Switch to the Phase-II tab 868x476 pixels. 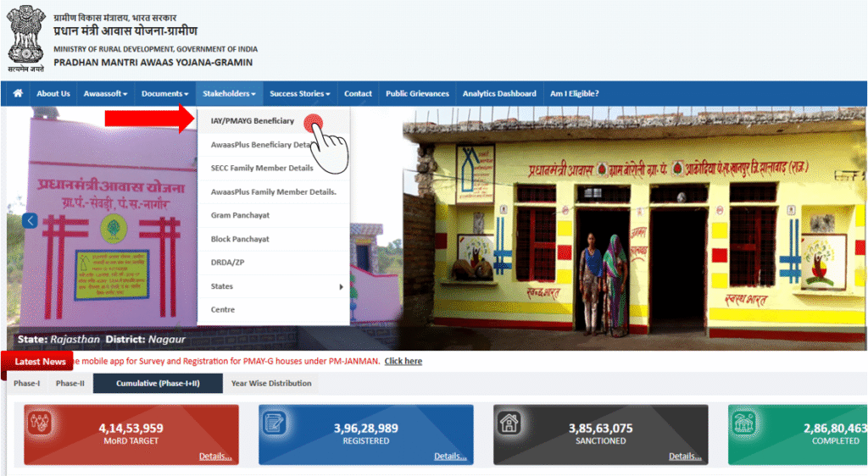point(70,384)
